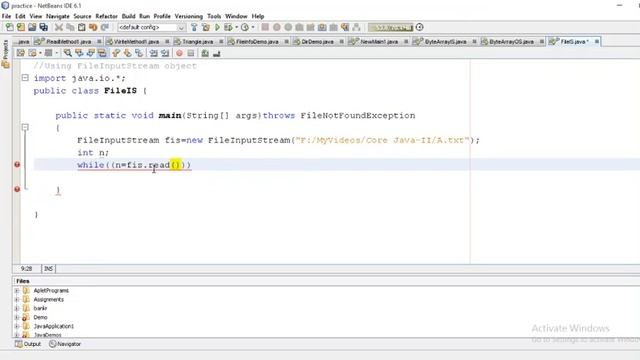Start macro recording red circle icon
640x360 pixels.
(179, 53)
